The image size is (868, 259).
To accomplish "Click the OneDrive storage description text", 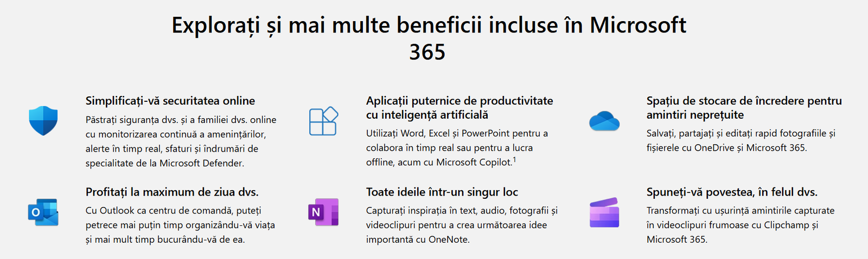I will 741,140.
